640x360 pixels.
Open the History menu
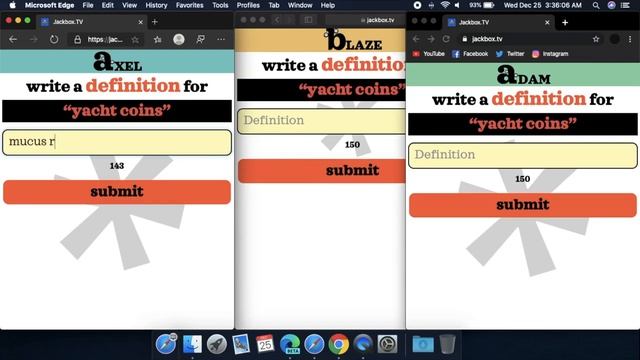pyautogui.click(x=156, y=5)
